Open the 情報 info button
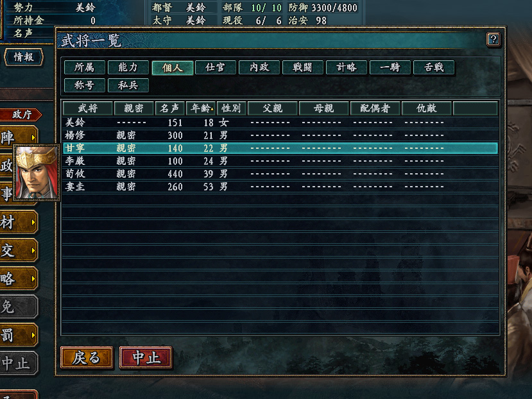This screenshot has width=532, height=399. (24, 57)
